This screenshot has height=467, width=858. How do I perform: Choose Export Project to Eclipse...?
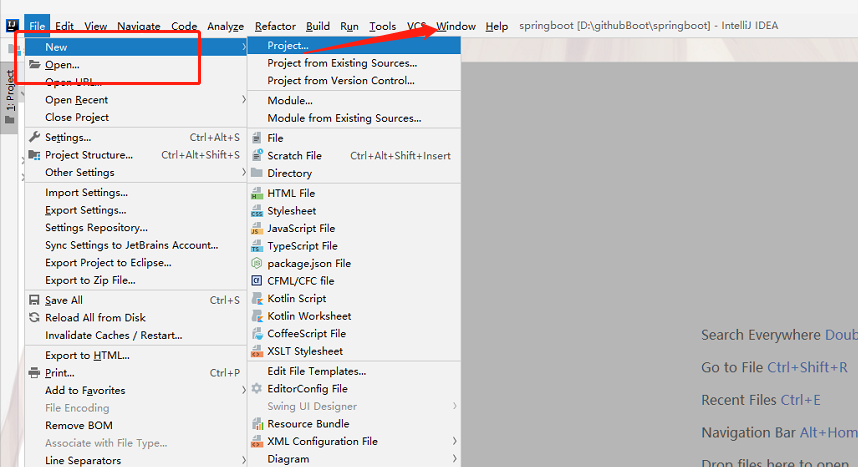pos(136,263)
